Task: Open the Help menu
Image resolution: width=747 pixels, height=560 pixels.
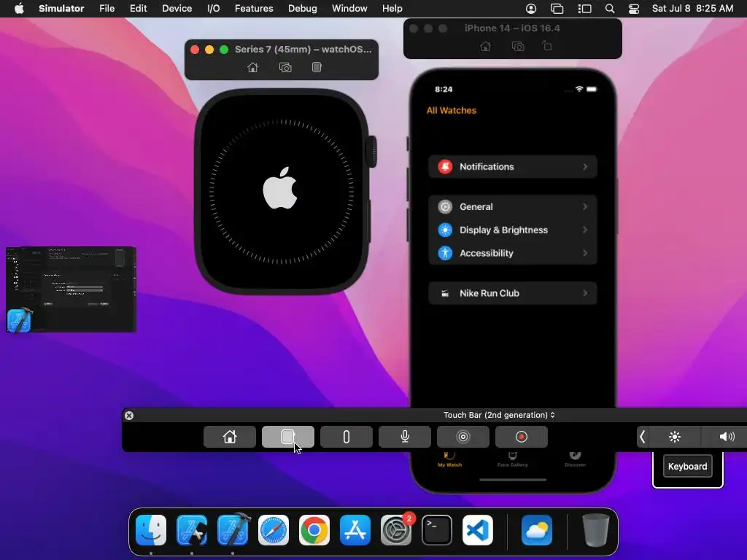Action: (392, 9)
